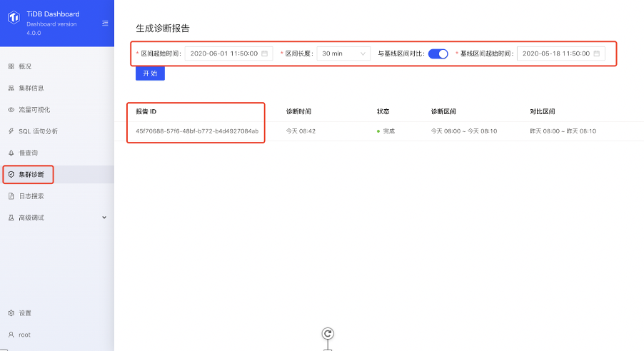
Task: Click the TiDB logo icon
Action: coord(14,19)
